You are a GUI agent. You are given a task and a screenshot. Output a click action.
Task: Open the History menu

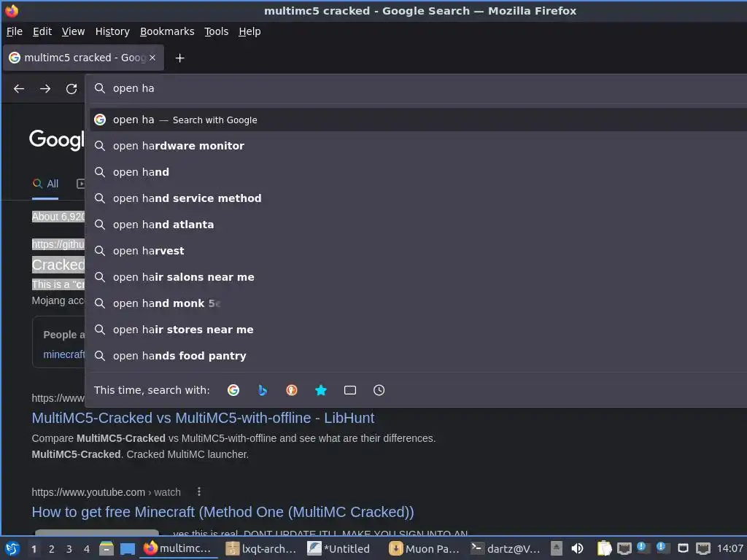pyautogui.click(x=112, y=31)
